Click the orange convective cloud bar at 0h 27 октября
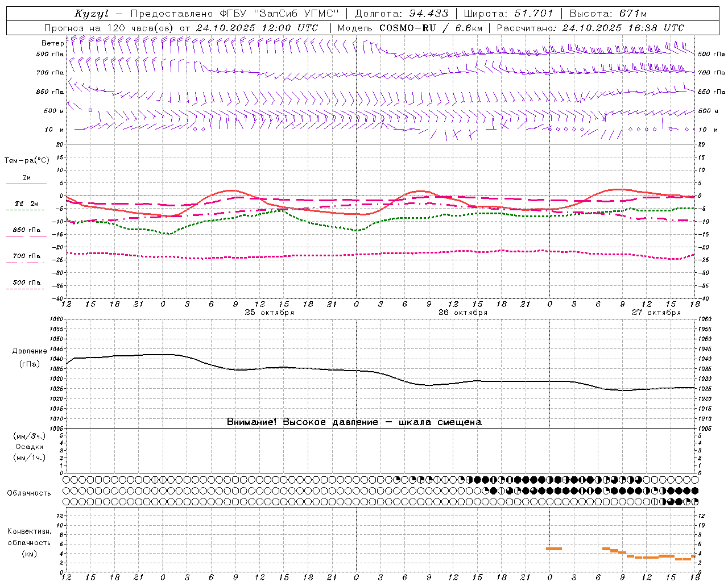 (x=554, y=548)
